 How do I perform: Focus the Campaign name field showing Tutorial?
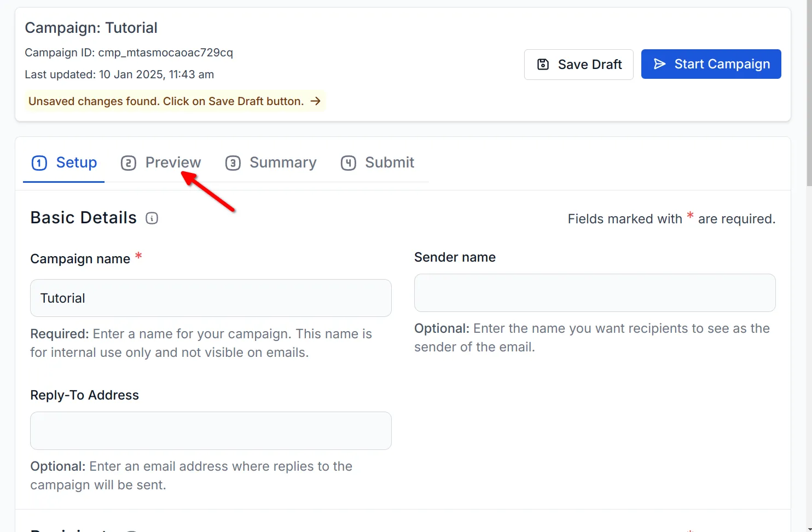coord(211,298)
